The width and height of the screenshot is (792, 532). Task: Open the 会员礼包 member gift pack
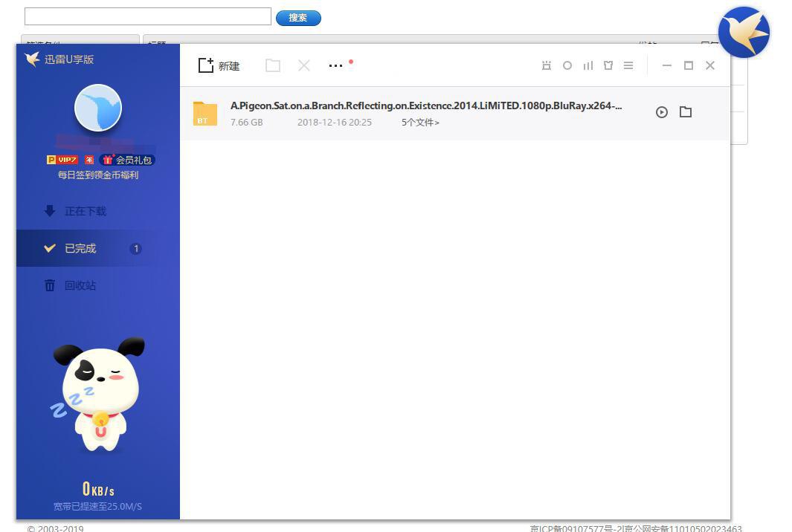[129, 160]
